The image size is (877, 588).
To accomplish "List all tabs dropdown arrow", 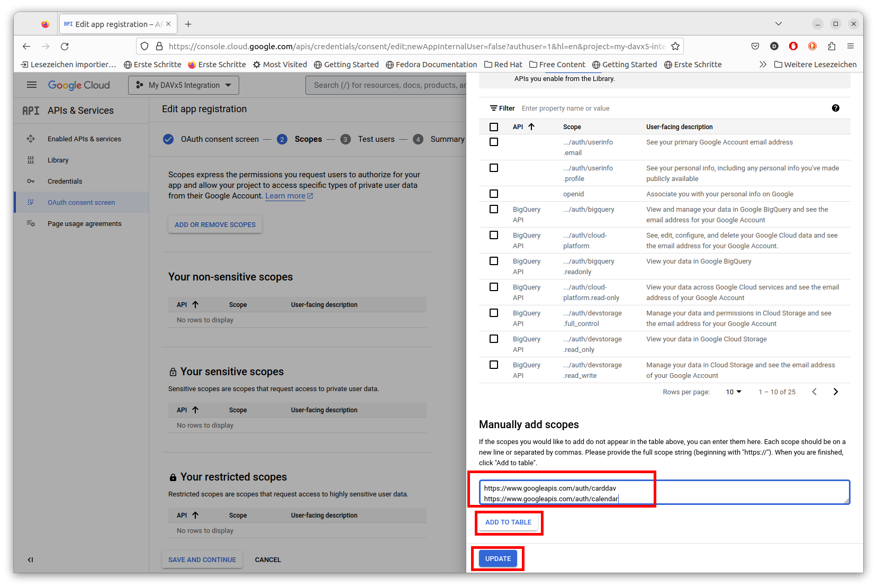I will tap(778, 23).
